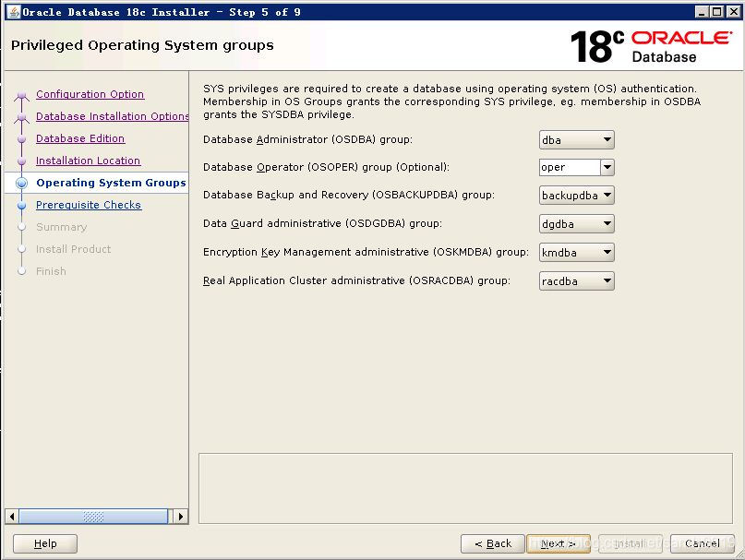The image size is (745, 560).
Task: Select the Operating System Groups step
Action: tap(111, 183)
